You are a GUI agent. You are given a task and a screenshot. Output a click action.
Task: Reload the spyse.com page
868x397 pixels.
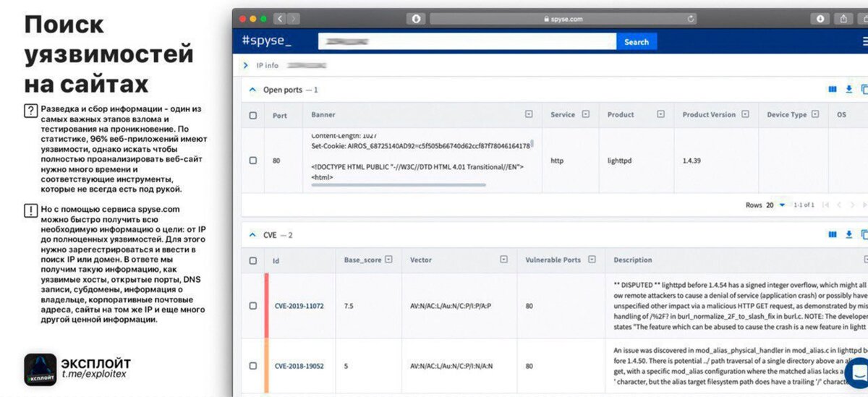692,19
